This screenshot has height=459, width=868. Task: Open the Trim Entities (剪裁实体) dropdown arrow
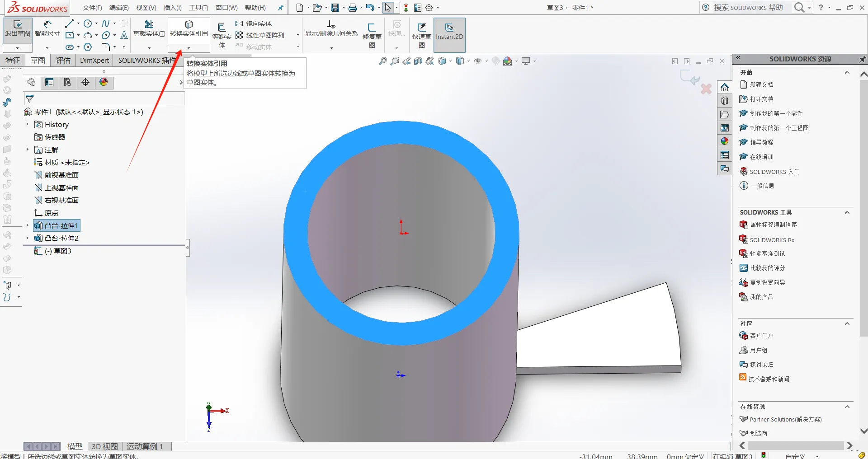coord(149,48)
